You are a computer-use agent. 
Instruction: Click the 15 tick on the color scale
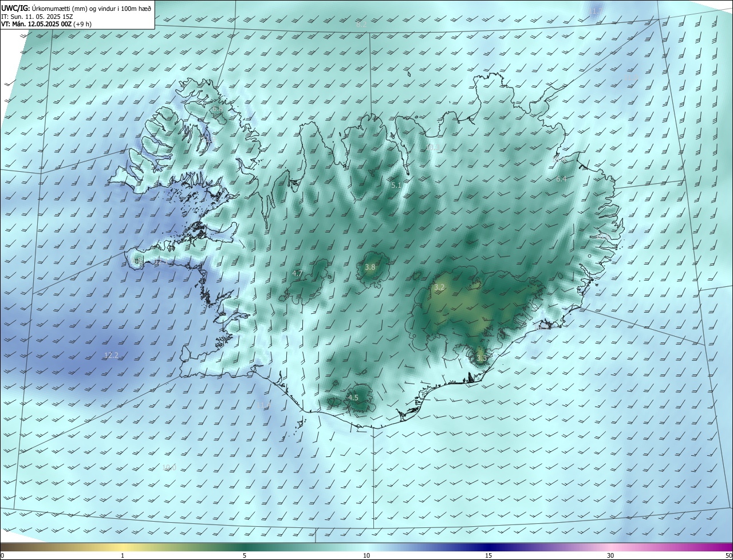point(488,555)
